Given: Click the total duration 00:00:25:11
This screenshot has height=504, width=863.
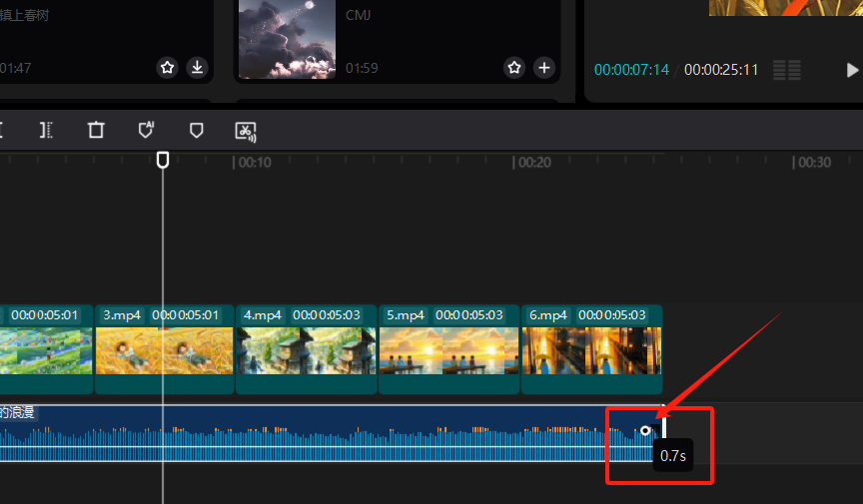Looking at the screenshot, I should pyautogui.click(x=721, y=70).
